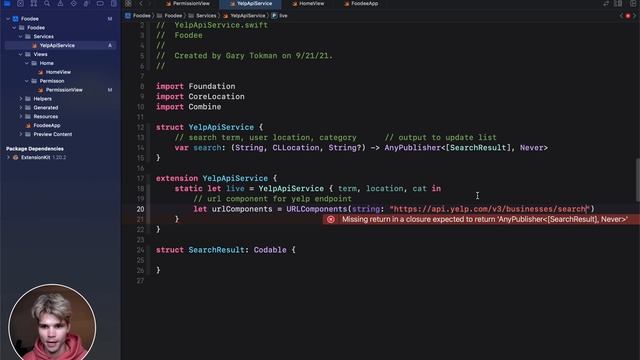Expand the ExtensionKit package
Viewport: 640px width, 360px height.
coord(8,157)
